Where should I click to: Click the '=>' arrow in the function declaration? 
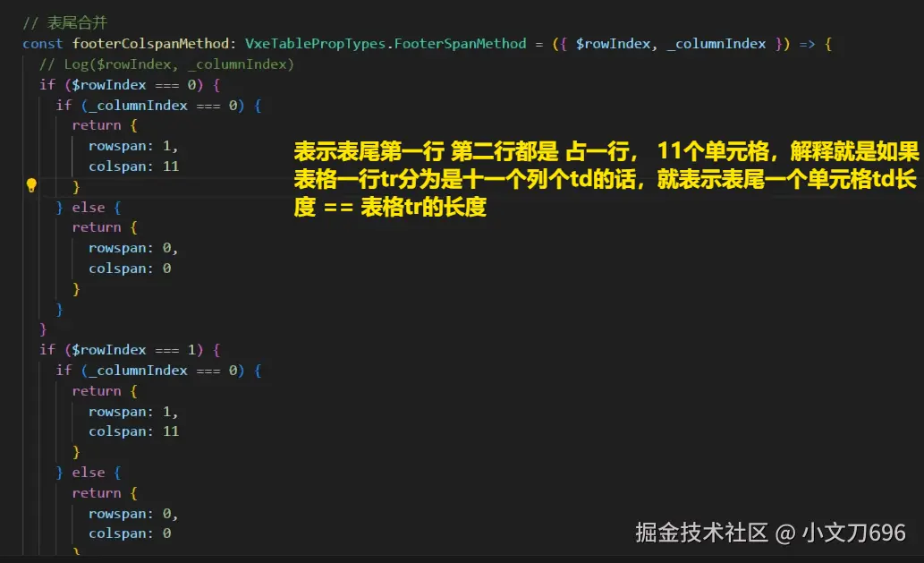pos(807,44)
